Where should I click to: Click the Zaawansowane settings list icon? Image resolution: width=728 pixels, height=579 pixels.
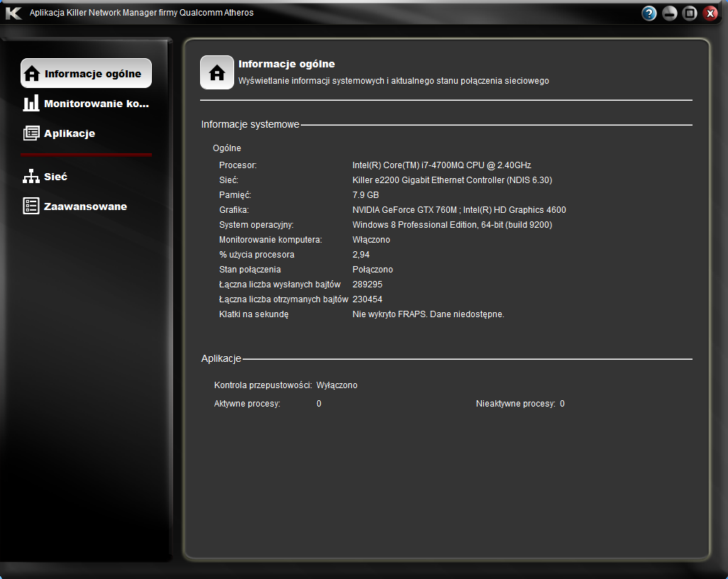point(31,206)
